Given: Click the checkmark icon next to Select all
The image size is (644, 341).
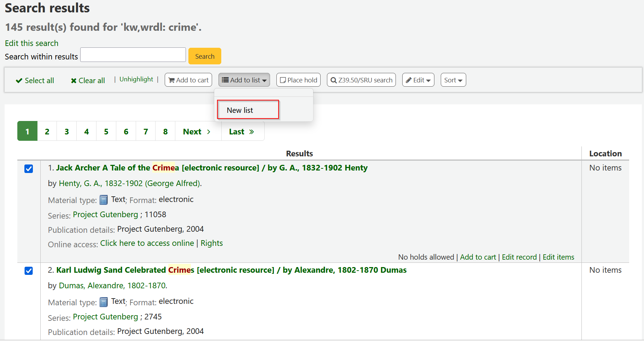Looking at the screenshot, I should [19, 80].
